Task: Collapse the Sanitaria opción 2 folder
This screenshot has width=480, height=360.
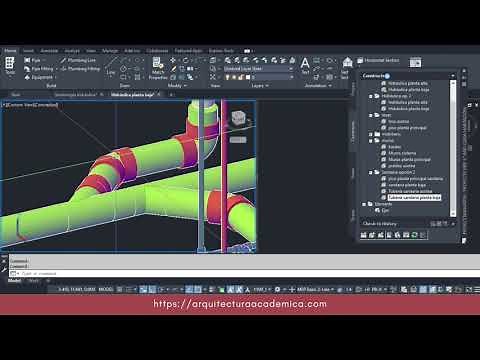Action: 370,172
